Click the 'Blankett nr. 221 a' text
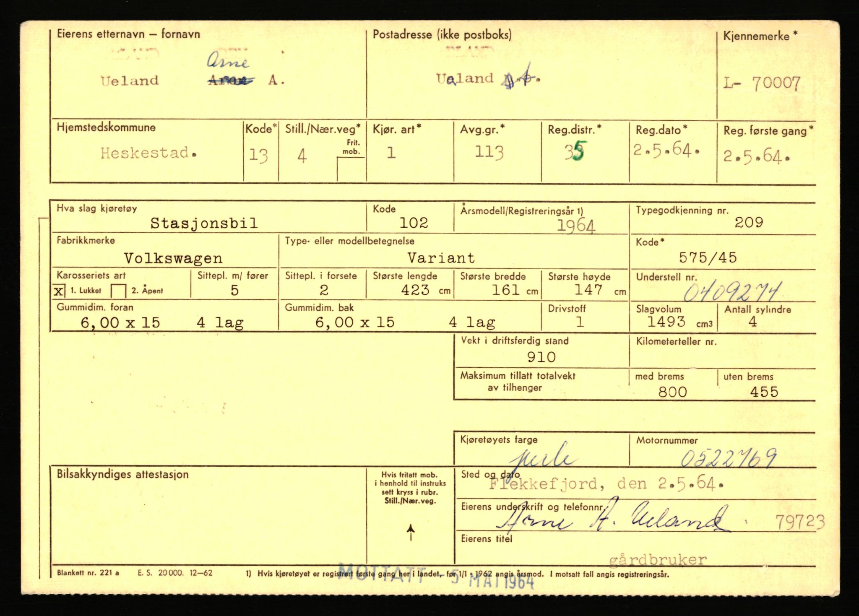 [88, 573]
